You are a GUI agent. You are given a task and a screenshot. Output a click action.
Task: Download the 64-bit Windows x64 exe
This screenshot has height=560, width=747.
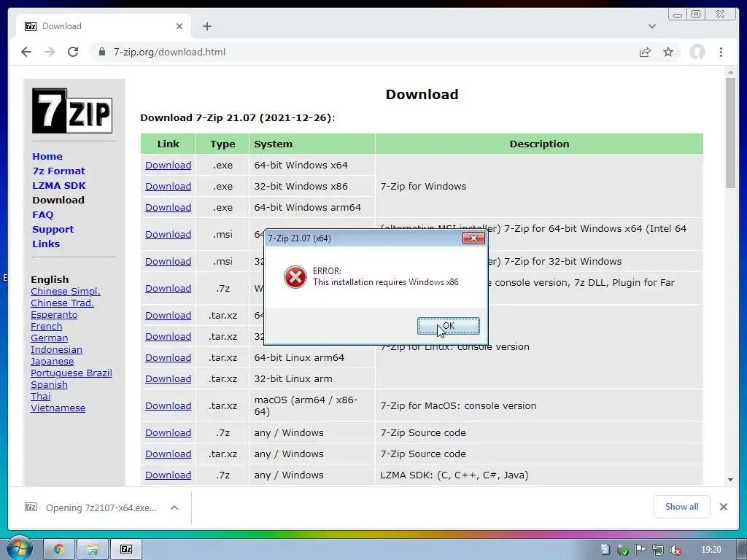coord(169,166)
